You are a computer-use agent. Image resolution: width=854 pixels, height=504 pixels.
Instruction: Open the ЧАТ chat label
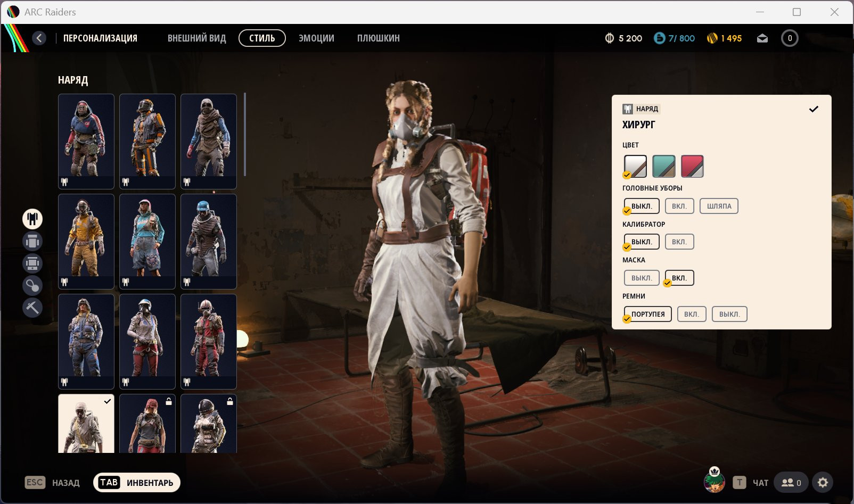[x=760, y=483]
